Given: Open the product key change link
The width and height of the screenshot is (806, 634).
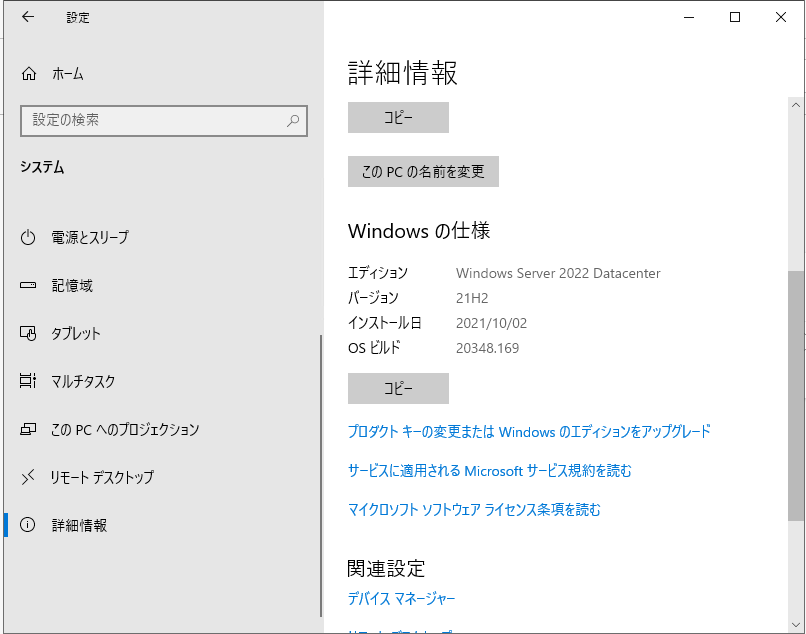Looking at the screenshot, I should click(x=529, y=431).
